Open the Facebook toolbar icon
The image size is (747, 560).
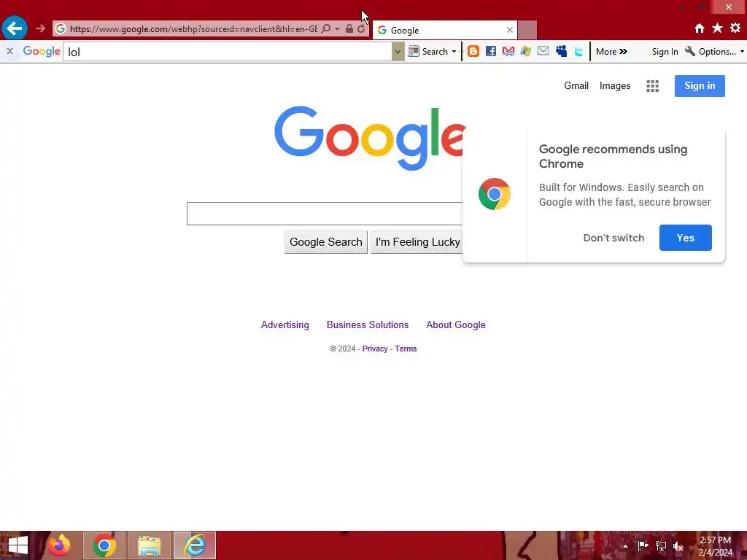click(x=491, y=52)
